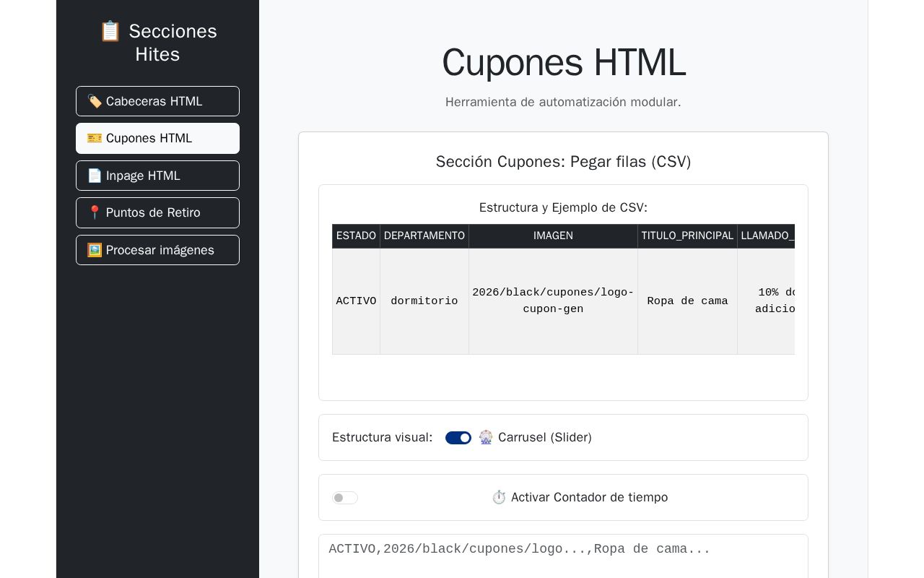Open the Procesar imágenes section
This screenshot has width=924, height=578.
[157, 250]
